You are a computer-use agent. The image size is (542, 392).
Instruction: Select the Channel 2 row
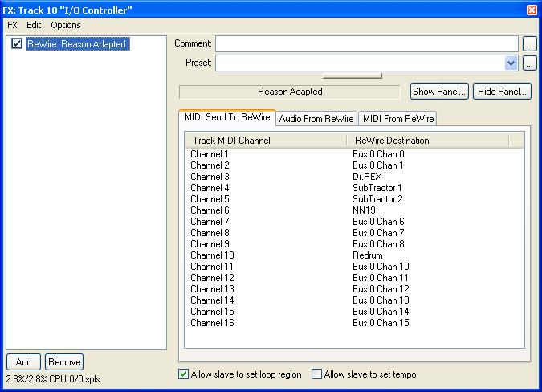point(354,165)
